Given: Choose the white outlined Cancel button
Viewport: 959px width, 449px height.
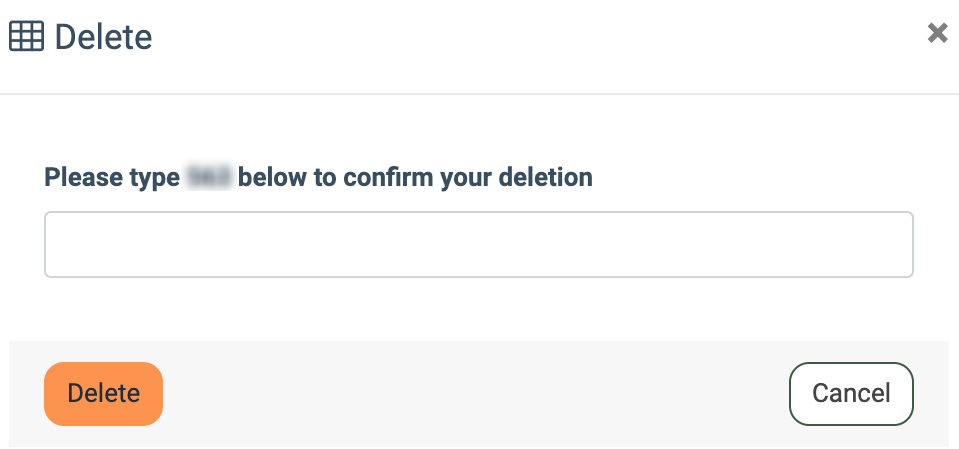Looking at the screenshot, I should tap(851, 393).
